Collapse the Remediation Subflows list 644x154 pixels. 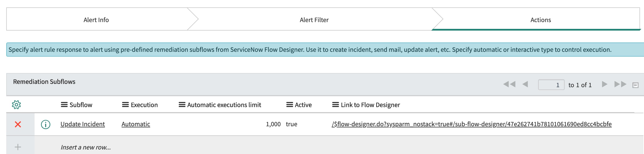[x=636, y=85]
